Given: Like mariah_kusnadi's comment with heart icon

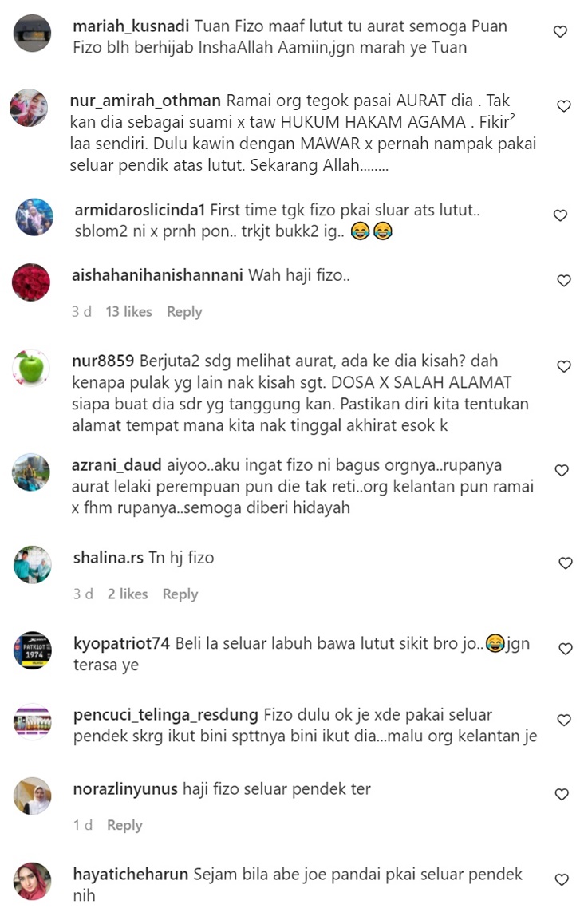Looking at the screenshot, I should (x=560, y=31).
